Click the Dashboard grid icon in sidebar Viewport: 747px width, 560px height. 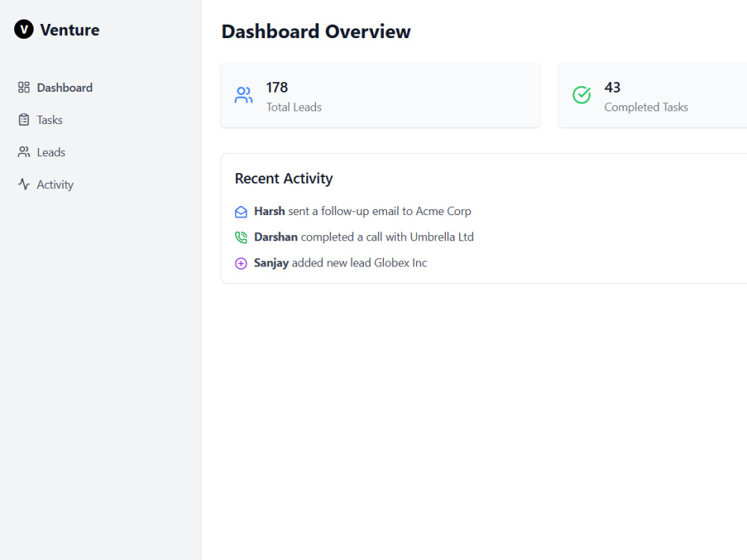click(24, 87)
